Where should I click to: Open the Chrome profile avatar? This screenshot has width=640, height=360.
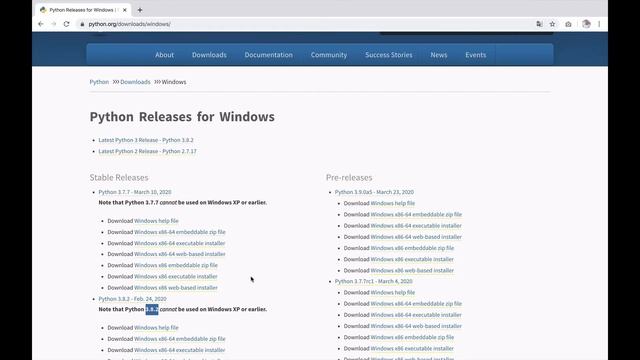click(x=586, y=24)
